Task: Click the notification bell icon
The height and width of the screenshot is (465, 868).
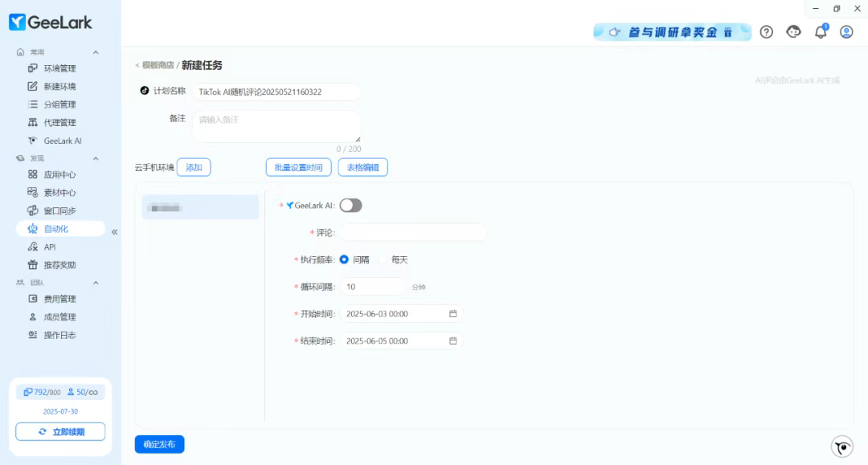Action: (x=821, y=32)
